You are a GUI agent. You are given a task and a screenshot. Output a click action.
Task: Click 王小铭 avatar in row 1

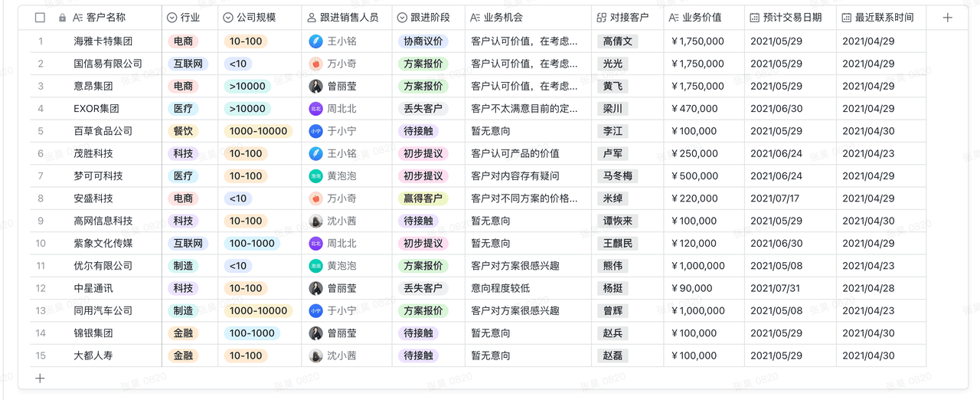coord(315,41)
